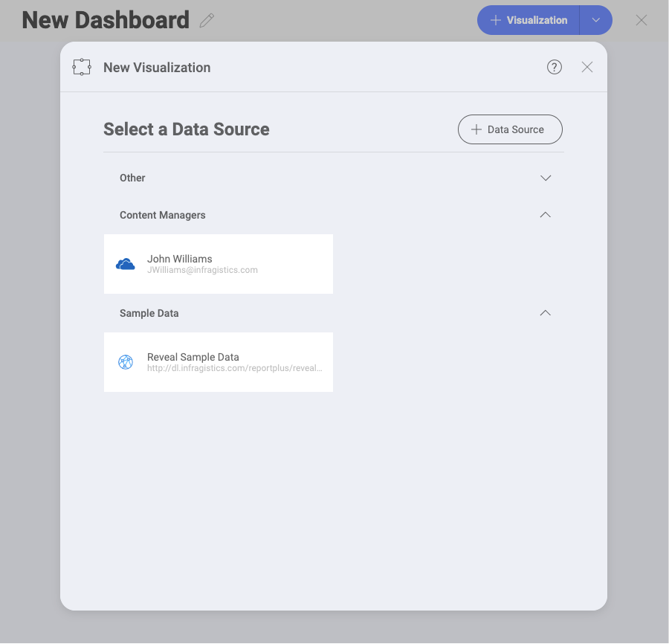Close the New Dashboard editor
Image resolution: width=669 pixels, height=644 pixels.
(641, 20)
